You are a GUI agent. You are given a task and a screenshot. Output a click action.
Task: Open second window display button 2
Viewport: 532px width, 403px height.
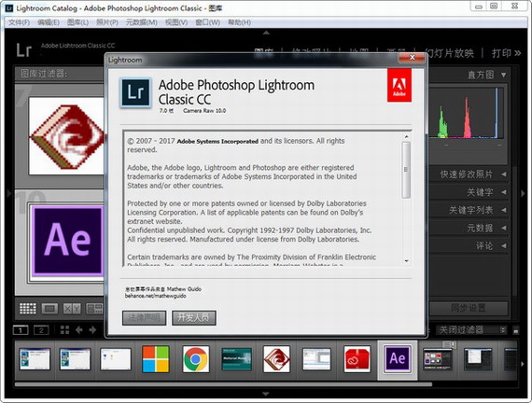(41, 330)
